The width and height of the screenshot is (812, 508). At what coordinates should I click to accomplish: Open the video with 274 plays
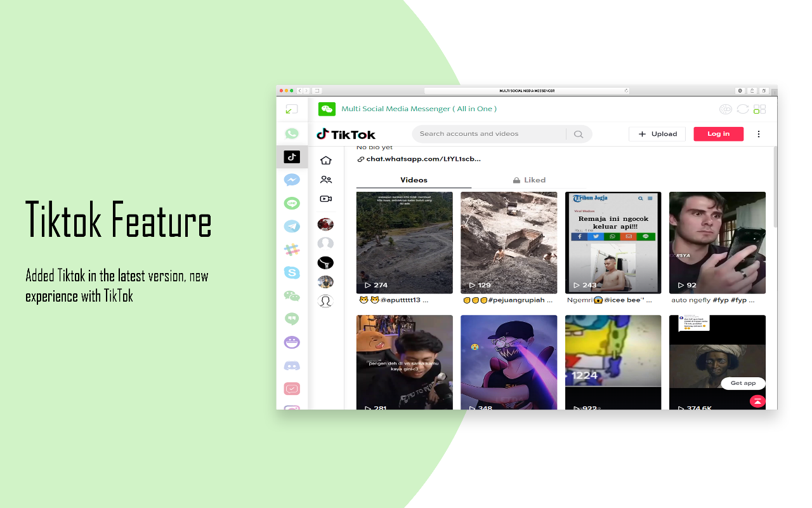[405, 243]
